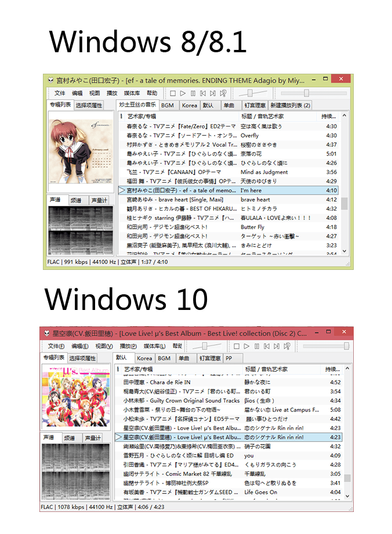
Task: Select the PP playlist tab
Action: pyautogui.click(x=229, y=358)
